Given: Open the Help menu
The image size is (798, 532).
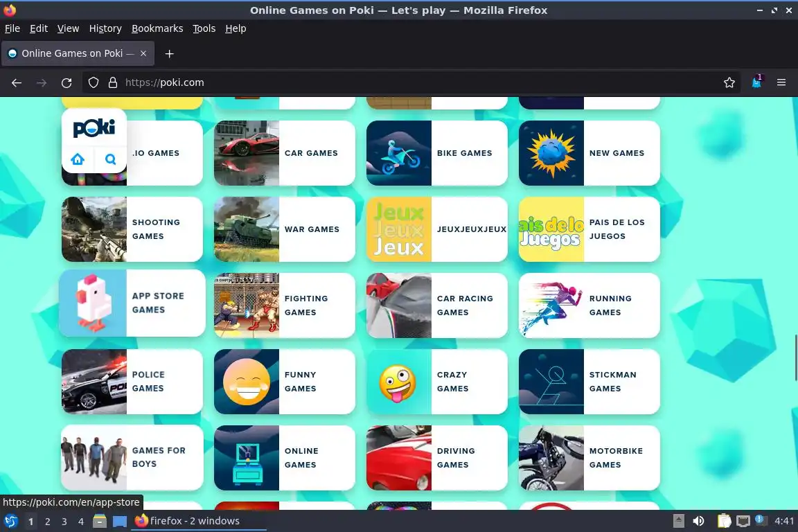Looking at the screenshot, I should point(236,28).
